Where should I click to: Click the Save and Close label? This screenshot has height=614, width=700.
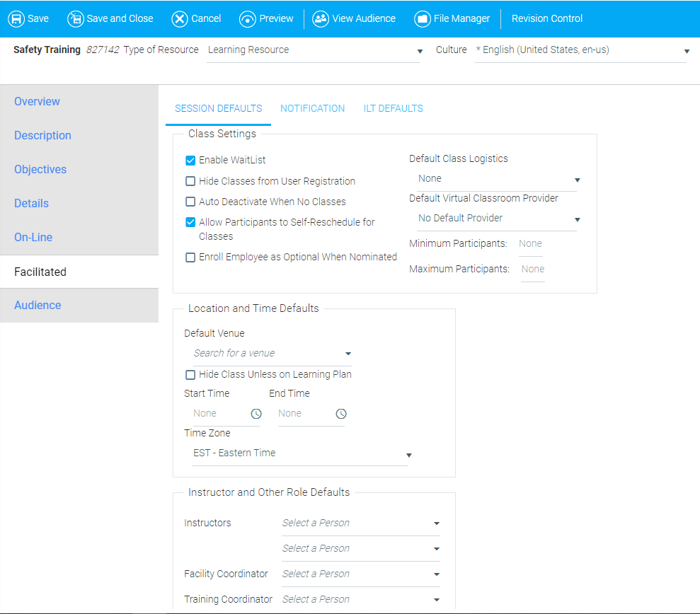[x=120, y=18]
